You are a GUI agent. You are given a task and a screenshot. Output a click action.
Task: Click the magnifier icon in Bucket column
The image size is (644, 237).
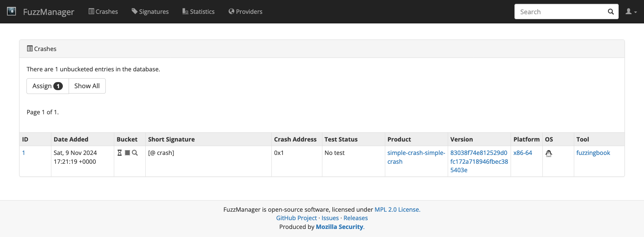tap(135, 153)
